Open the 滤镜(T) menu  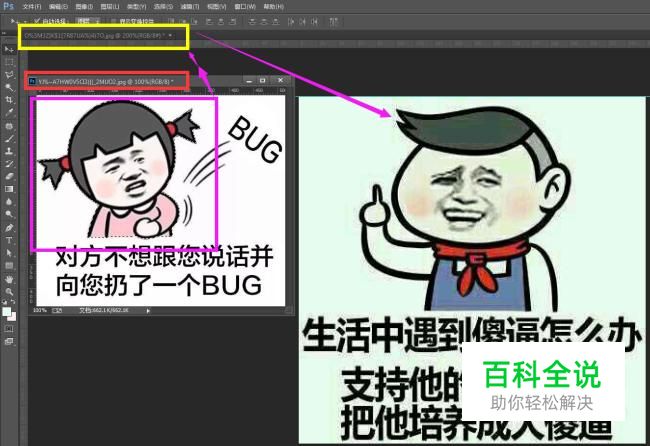tap(190, 7)
